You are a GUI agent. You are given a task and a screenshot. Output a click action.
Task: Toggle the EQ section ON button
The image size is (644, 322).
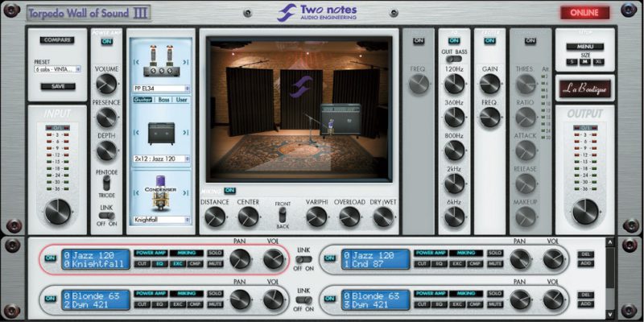coord(454,41)
